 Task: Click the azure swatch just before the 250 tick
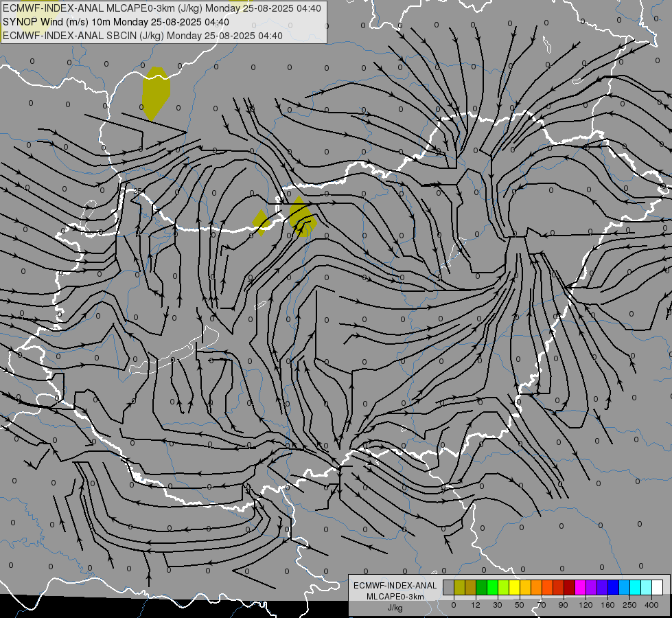[x=625, y=587]
